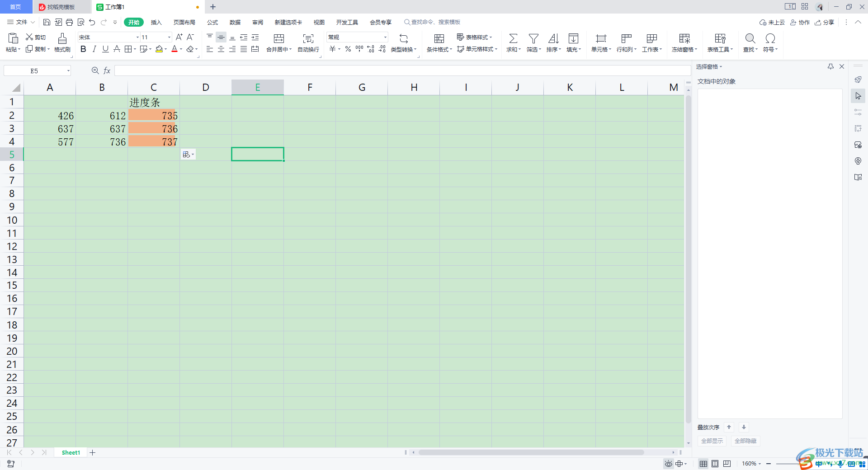Click the formula bar input field
The width and height of the screenshot is (868, 470).
tap(402, 70)
